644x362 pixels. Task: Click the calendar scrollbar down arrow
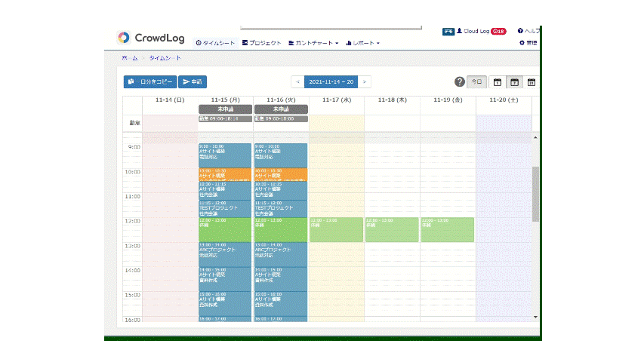[535, 317]
